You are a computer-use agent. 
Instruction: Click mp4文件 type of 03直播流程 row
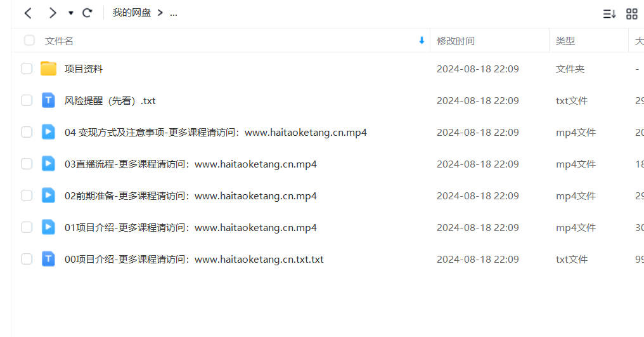(x=576, y=164)
